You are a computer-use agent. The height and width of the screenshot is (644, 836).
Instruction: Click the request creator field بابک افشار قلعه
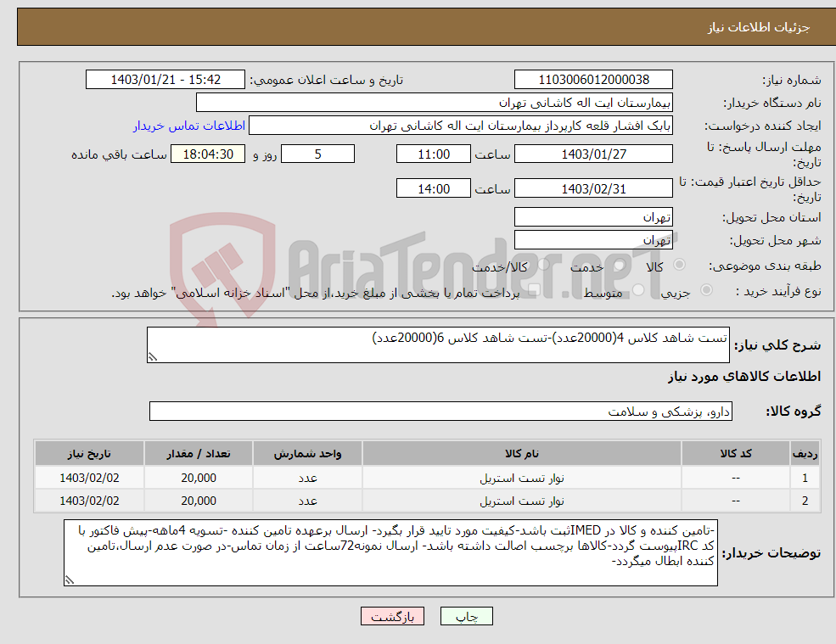[x=461, y=126]
